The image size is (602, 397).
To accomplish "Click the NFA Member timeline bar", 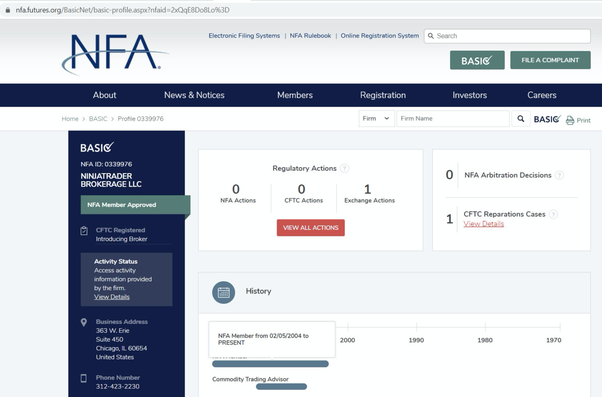I will [x=270, y=364].
